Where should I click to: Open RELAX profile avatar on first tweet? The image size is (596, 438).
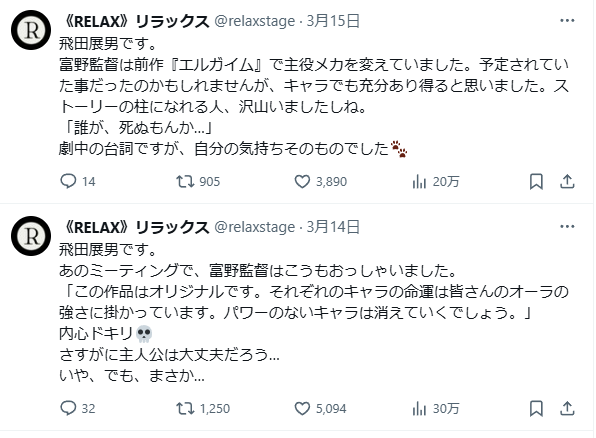pos(31,30)
